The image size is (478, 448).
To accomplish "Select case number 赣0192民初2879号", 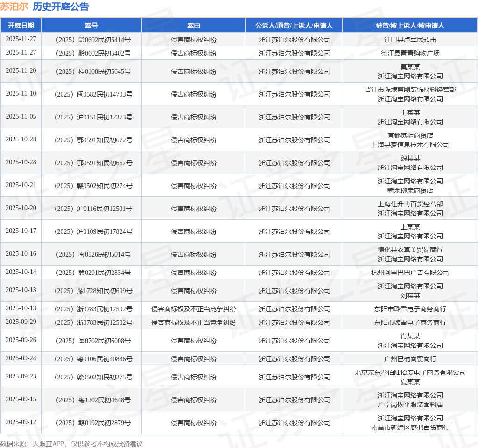I will [x=93, y=423].
